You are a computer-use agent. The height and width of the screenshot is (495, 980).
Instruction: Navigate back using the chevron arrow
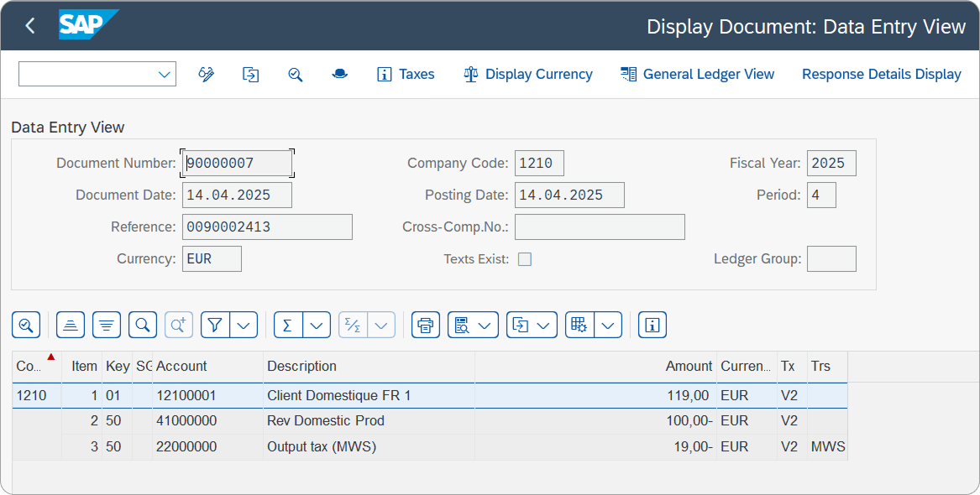[x=30, y=25]
